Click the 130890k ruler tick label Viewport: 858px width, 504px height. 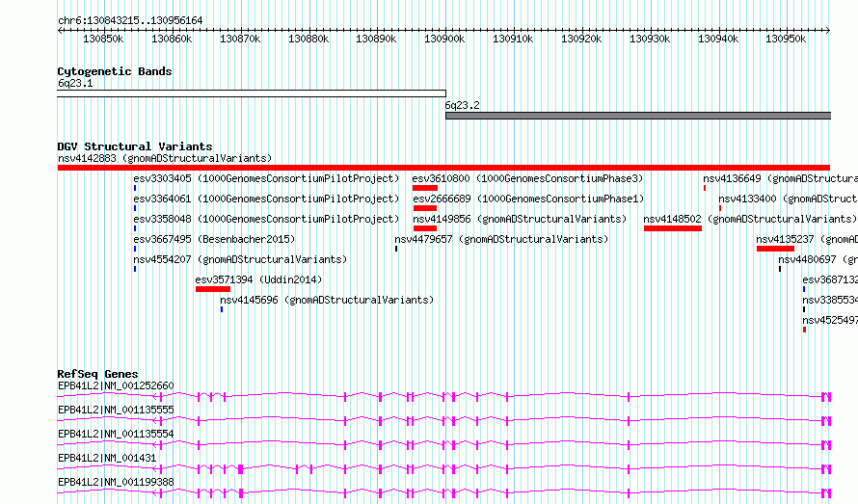pyautogui.click(x=377, y=39)
